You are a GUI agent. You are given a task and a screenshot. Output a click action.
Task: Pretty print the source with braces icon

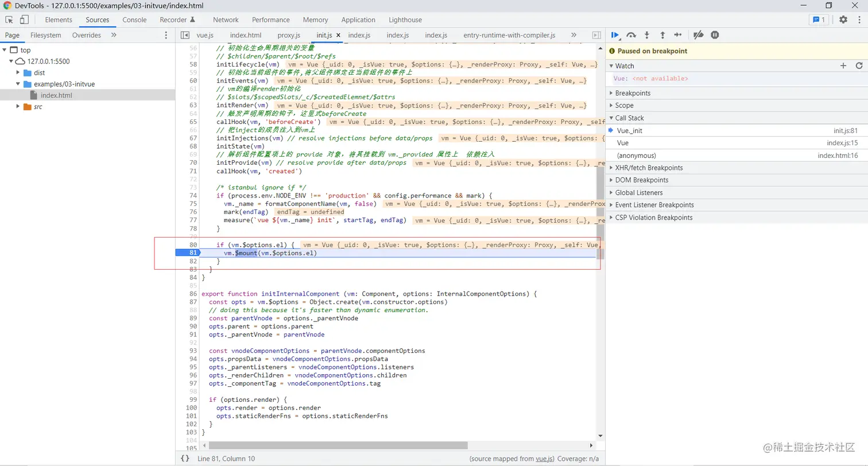pos(185,459)
